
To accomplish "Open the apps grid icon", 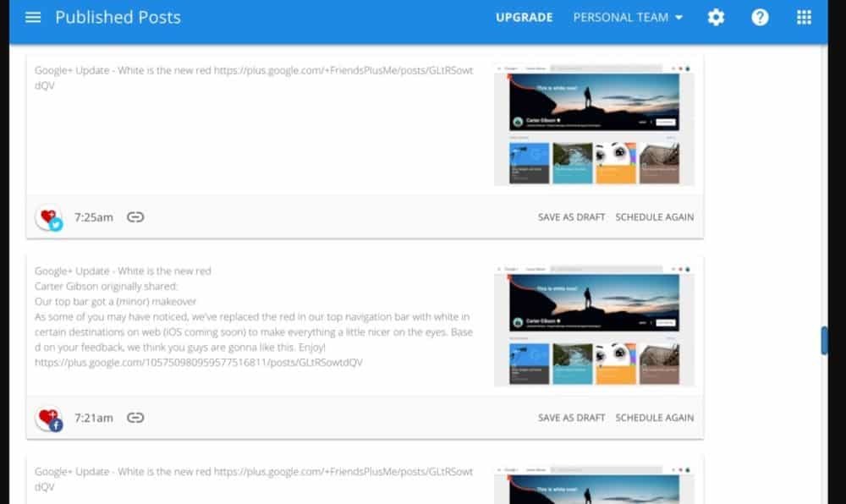I will point(804,17).
